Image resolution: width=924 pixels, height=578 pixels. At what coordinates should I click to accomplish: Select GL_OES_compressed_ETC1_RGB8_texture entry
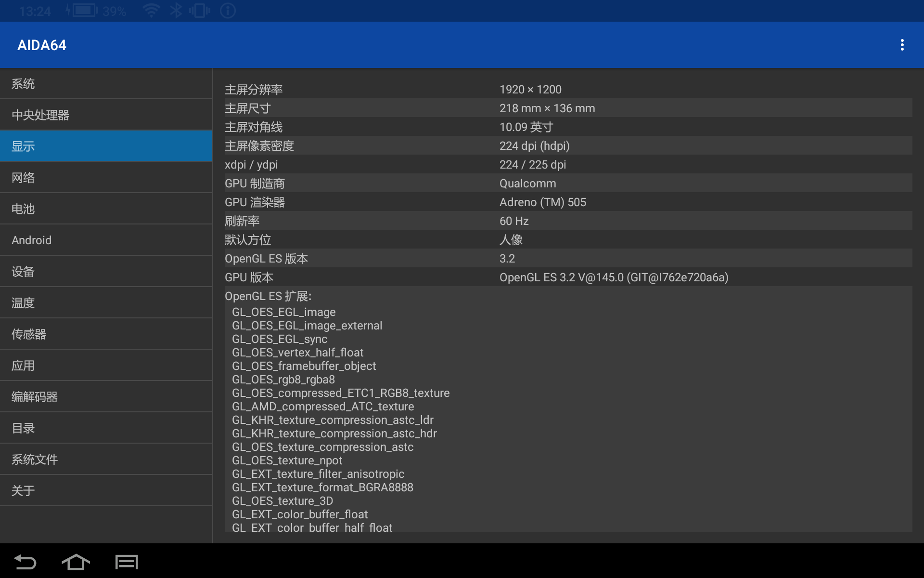point(341,393)
